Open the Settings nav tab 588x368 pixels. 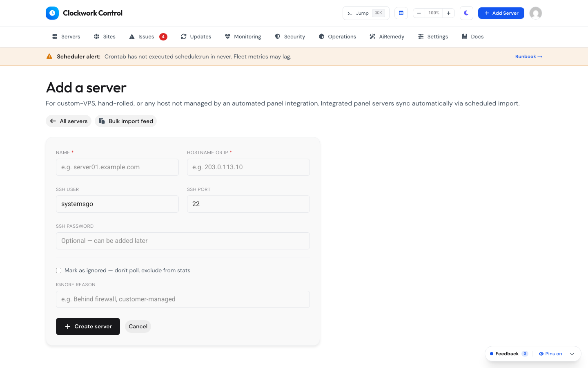[433, 37]
